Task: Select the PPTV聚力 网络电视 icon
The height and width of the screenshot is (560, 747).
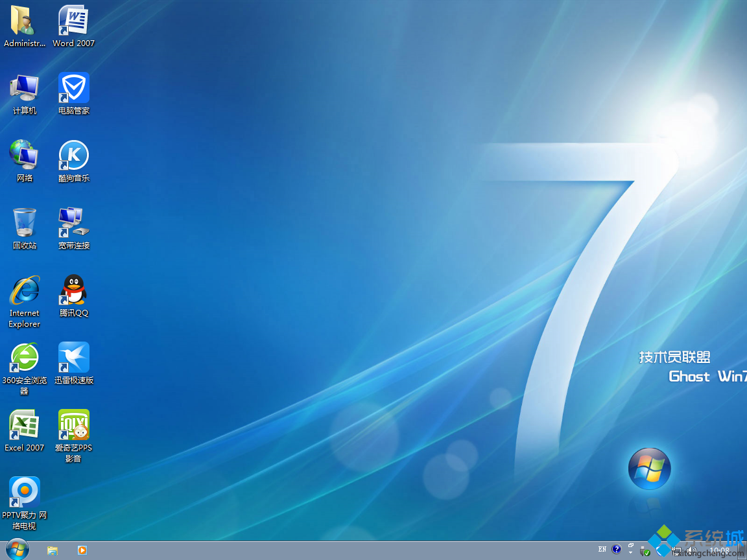Action: (25, 493)
